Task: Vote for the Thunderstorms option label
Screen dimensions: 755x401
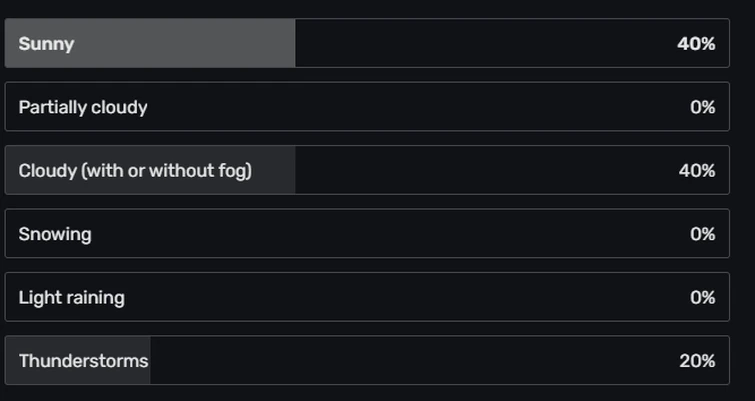Action: [x=83, y=361]
